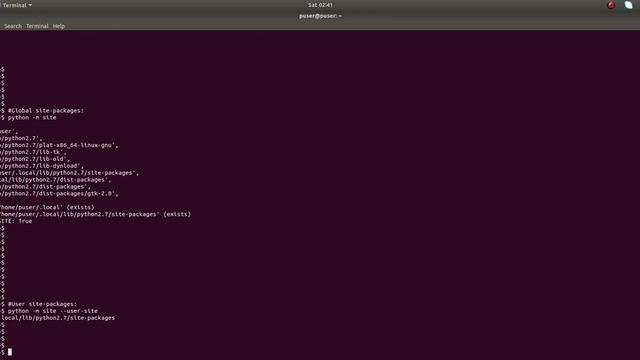Click the 'dist-packages/gtk-2.0' path line
This screenshot has width=640, height=360.
click(59, 194)
